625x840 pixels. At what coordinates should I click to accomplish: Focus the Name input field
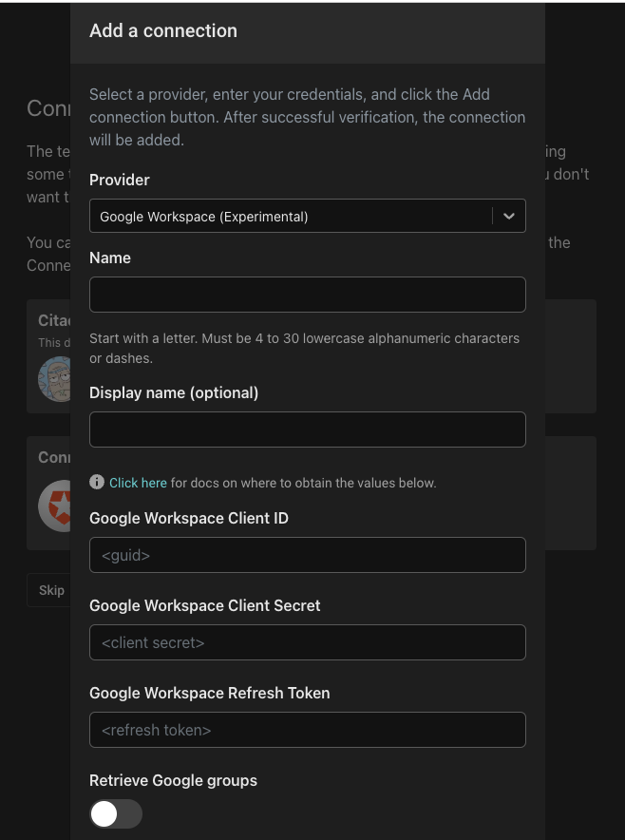click(x=308, y=295)
